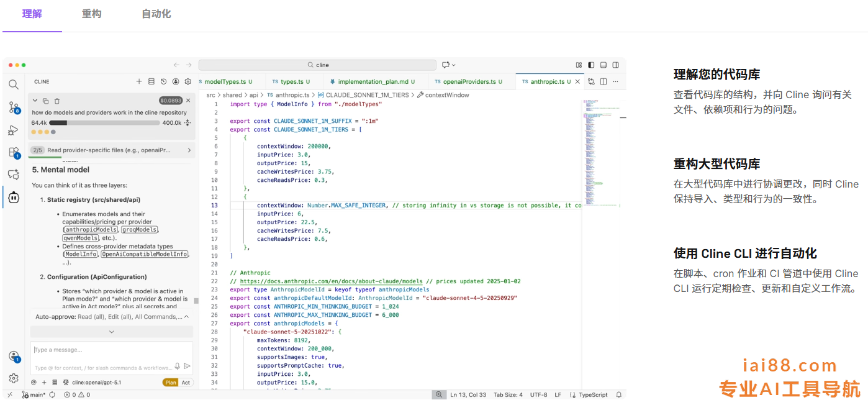Open the Search view in activity bar

[x=13, y=84]
